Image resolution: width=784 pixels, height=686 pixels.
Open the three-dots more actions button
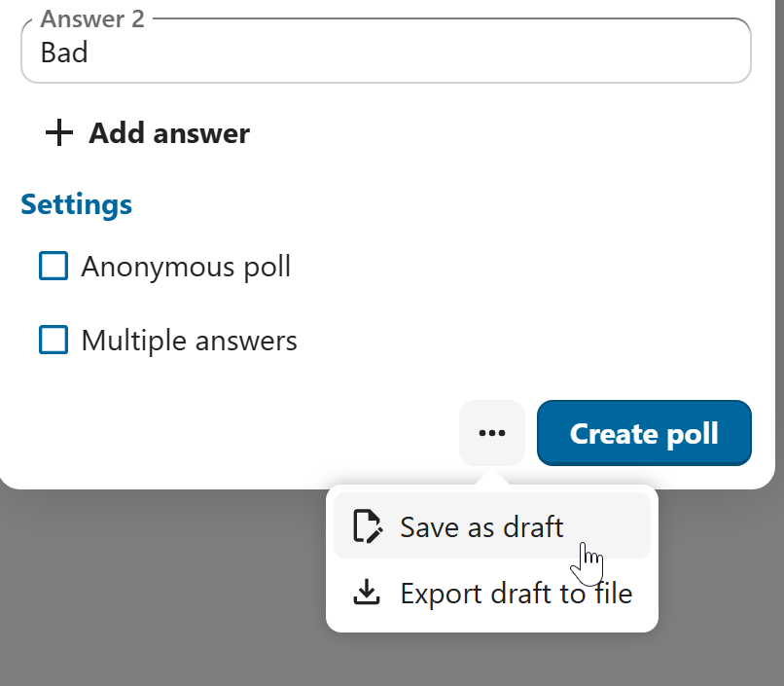(492, 433)
